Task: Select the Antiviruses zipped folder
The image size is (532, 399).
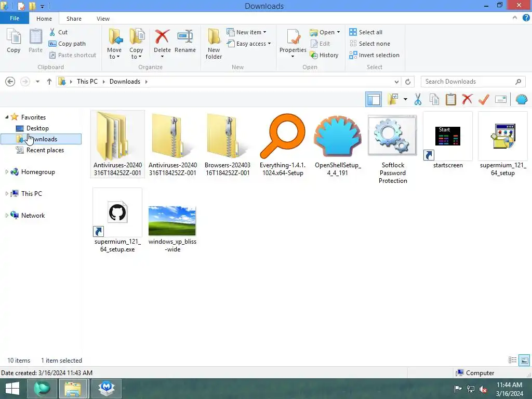Action: tap(172, 144)
